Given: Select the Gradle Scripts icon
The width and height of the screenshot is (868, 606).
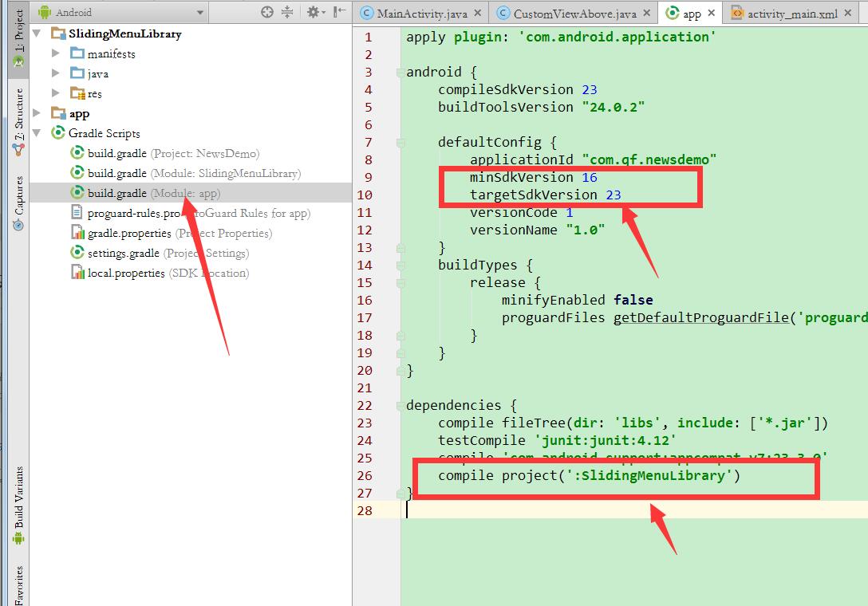Looking at the screenshot, I should (58, 133).
